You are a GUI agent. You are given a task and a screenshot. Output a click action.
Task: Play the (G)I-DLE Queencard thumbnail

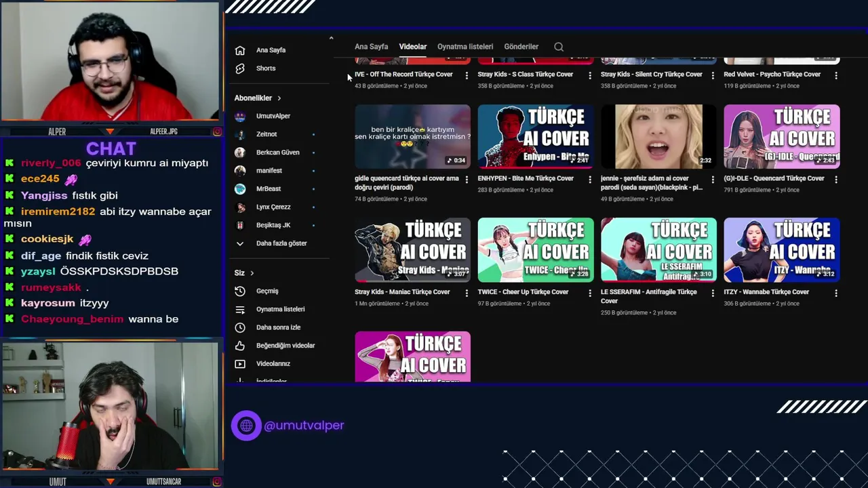(x=782, y=137)
